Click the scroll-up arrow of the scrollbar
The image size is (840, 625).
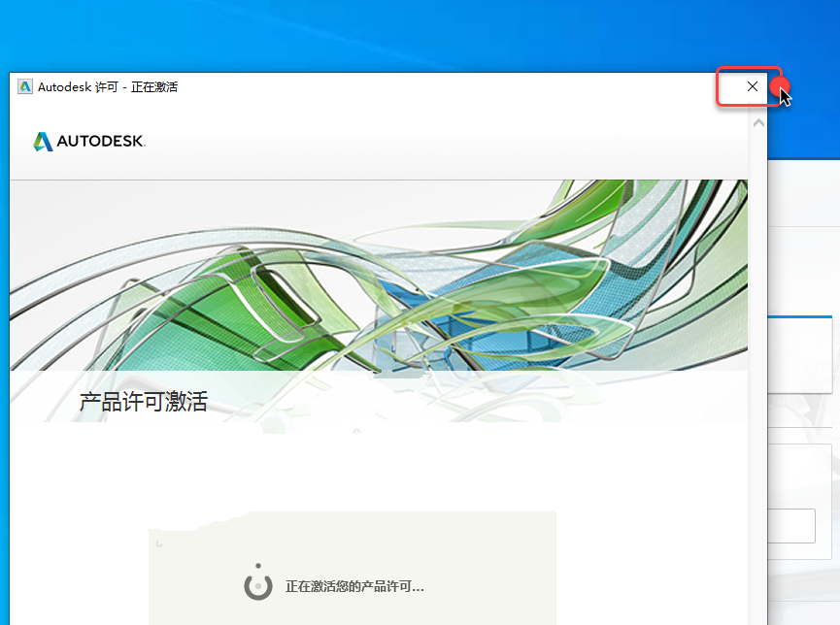[758, 123]
